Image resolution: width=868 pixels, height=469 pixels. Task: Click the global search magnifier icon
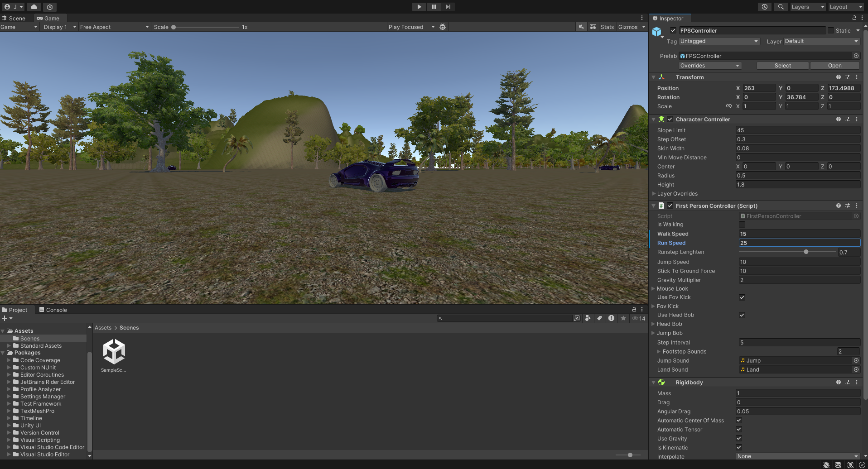pyautogui.click(x=781, y=7)
